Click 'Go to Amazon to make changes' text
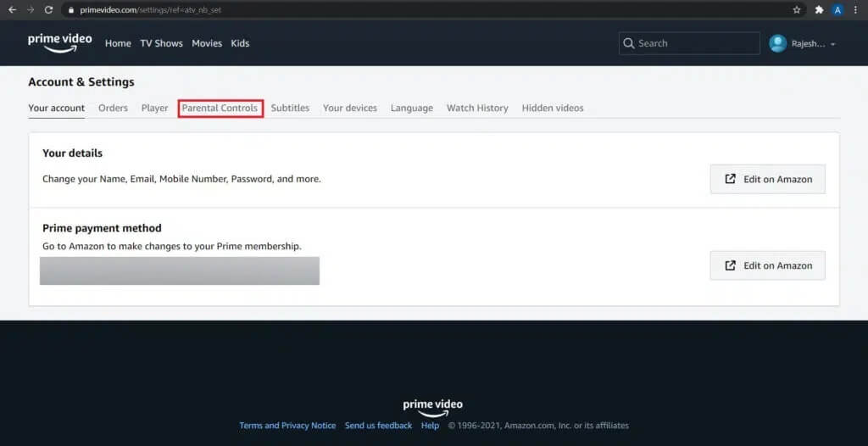Screen dimensions: 868x446 point(172,246)
